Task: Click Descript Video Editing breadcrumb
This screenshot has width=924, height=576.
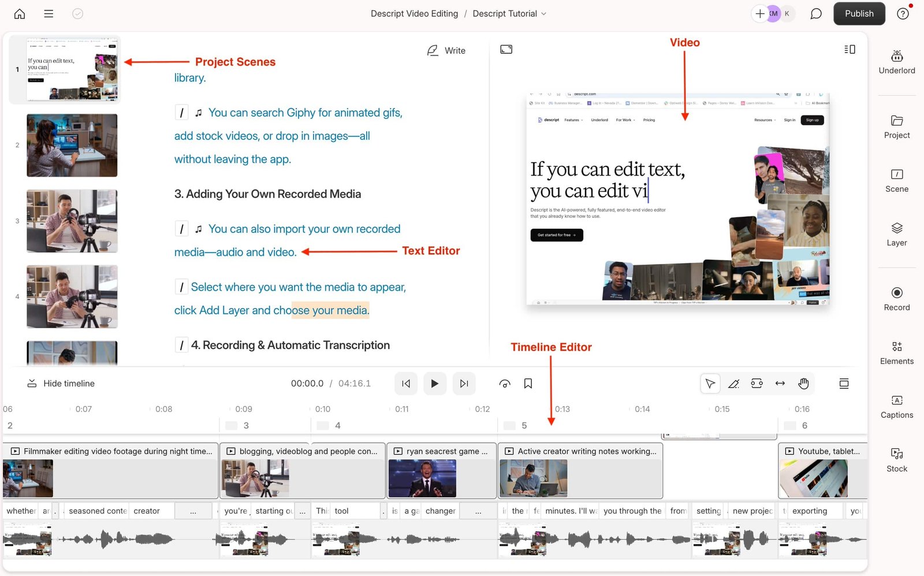Action: click(414, 14)
